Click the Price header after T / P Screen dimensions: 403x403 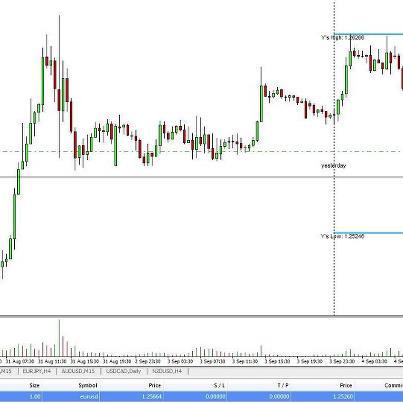346,385
